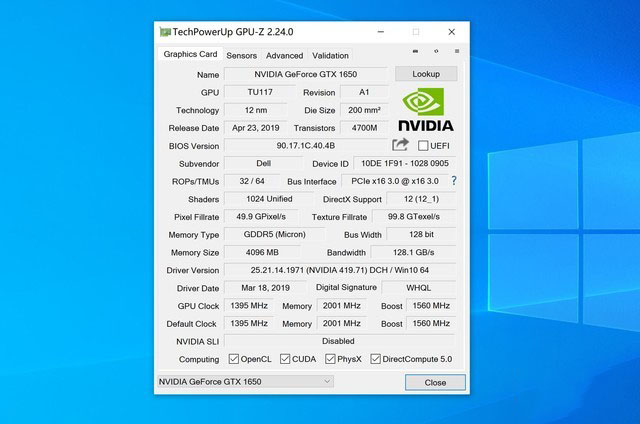Image resolution: width=640 pixels, height=424 pixels.
Task: Click the Pixel Fillrate value 49.9 GPixel/s
Action: point(261,217)
